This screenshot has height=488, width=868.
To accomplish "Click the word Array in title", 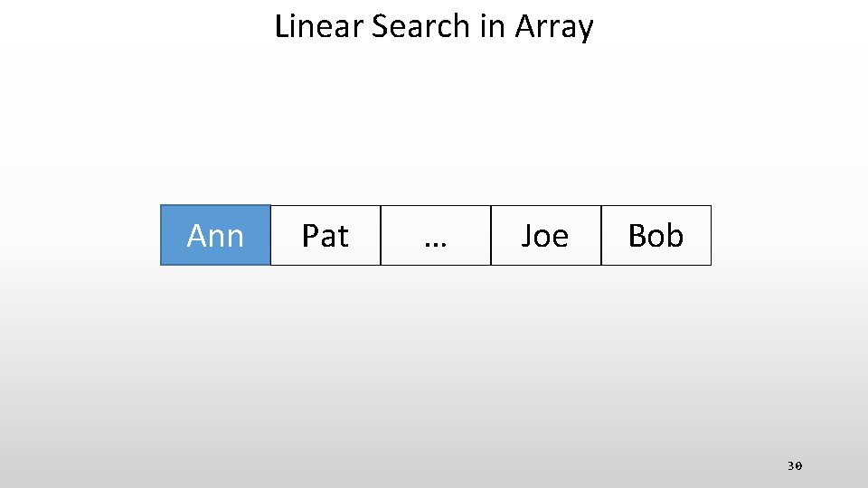I will [x=553, y=26].
